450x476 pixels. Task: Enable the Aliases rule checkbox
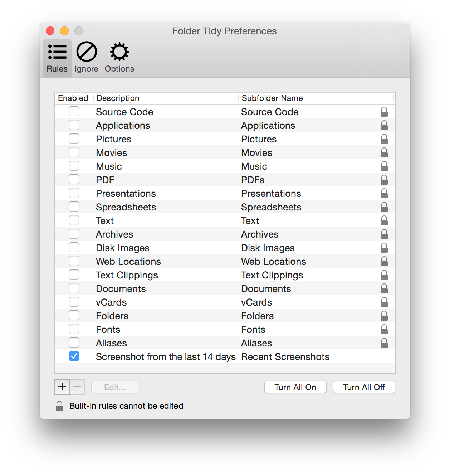click(74, 343)
